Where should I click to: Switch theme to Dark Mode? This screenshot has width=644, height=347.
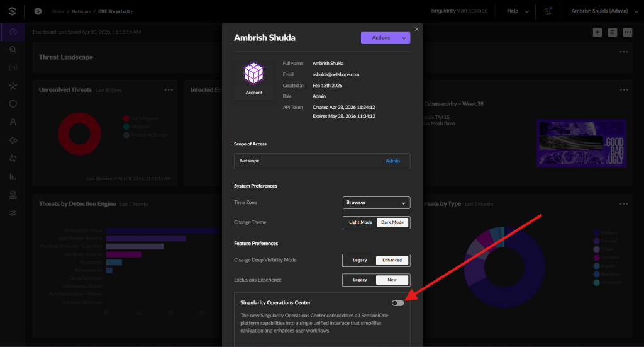(392, 222)
